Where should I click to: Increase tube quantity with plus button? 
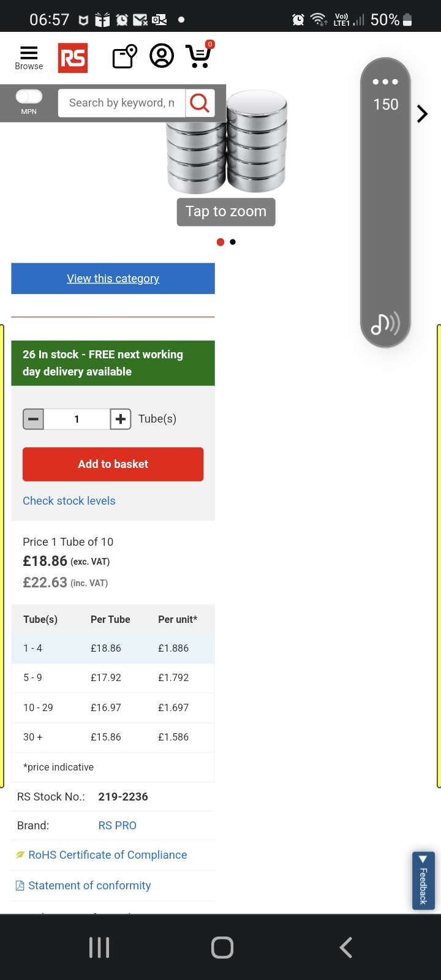click(x=121, y=420)
